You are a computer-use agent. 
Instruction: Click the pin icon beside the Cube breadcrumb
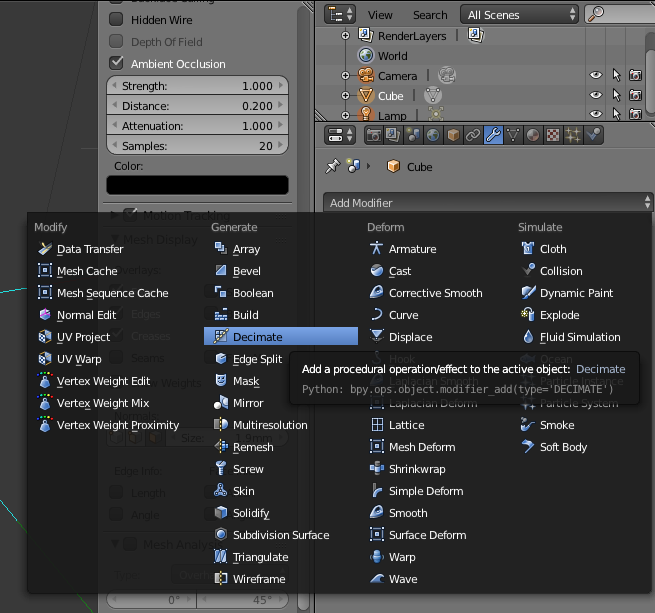point(333,166)
